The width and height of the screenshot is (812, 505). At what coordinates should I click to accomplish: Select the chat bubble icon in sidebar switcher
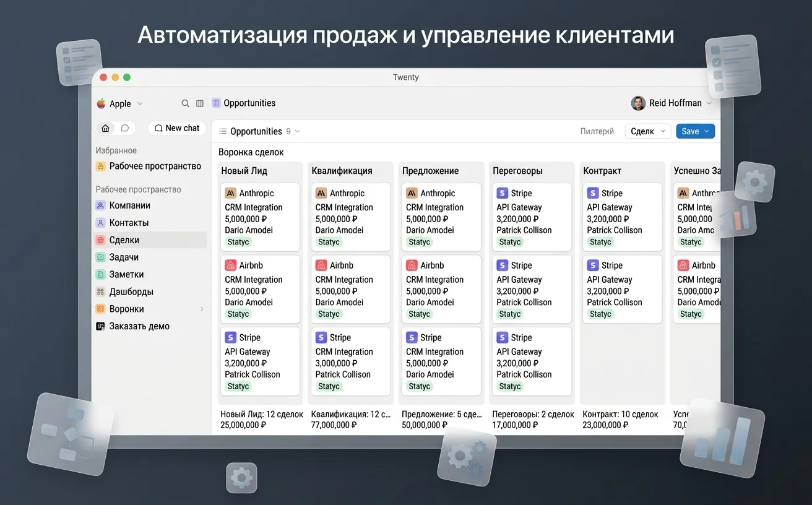[124, 128]
